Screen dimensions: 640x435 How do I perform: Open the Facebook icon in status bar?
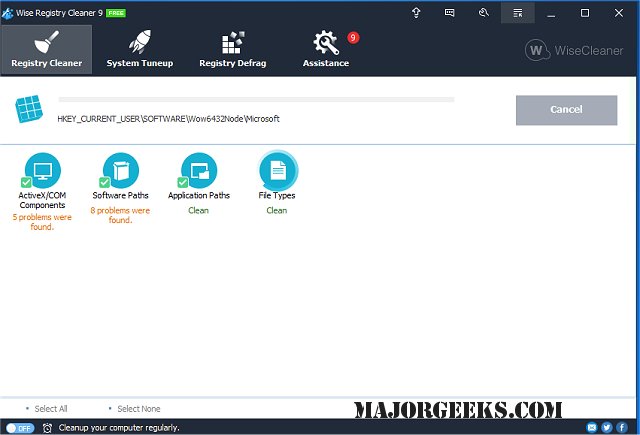coord(622,428)
